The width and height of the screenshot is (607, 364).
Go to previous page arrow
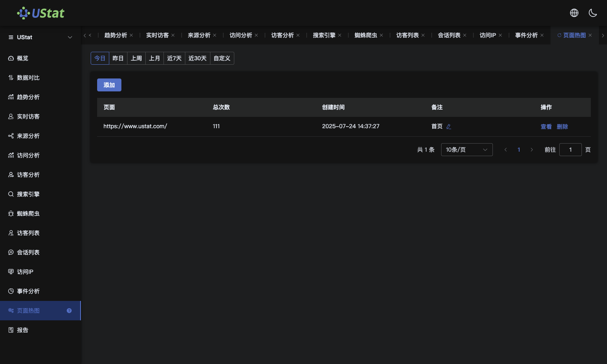coord(505,150)
